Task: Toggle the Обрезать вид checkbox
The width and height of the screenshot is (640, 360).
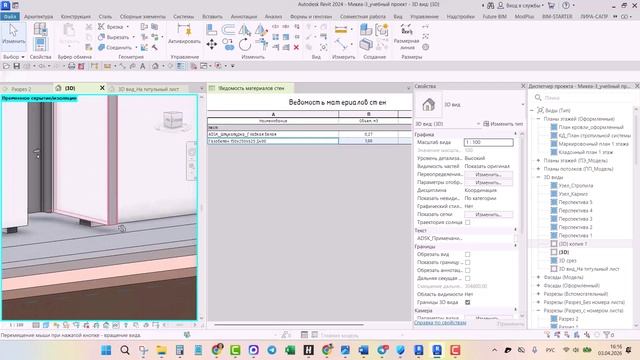Action: (x=467, y=254)
